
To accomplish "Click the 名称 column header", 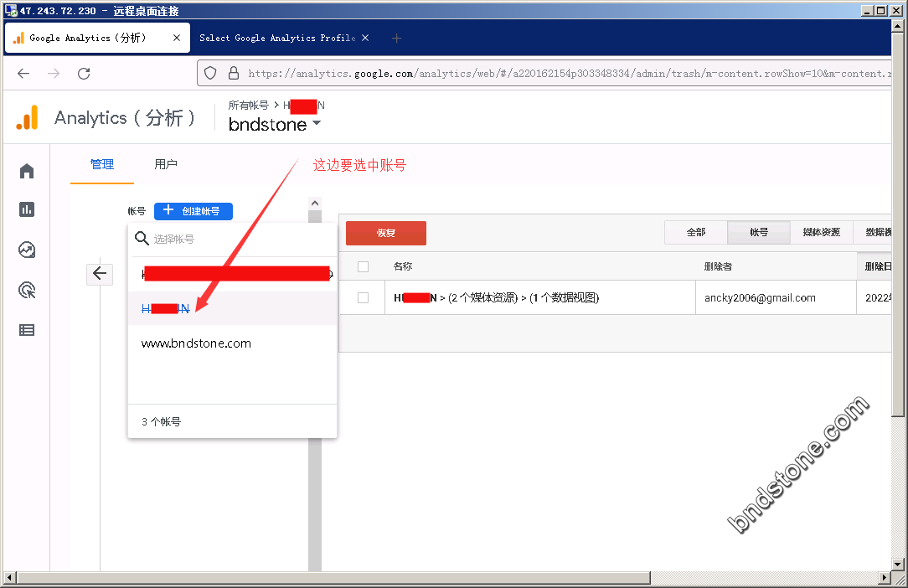I will click(x=402, y=266).
